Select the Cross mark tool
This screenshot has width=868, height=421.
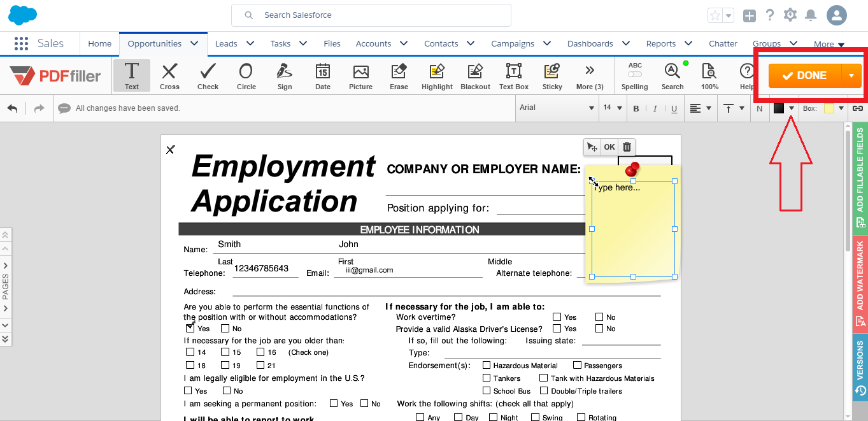click(x=169, y=75)
